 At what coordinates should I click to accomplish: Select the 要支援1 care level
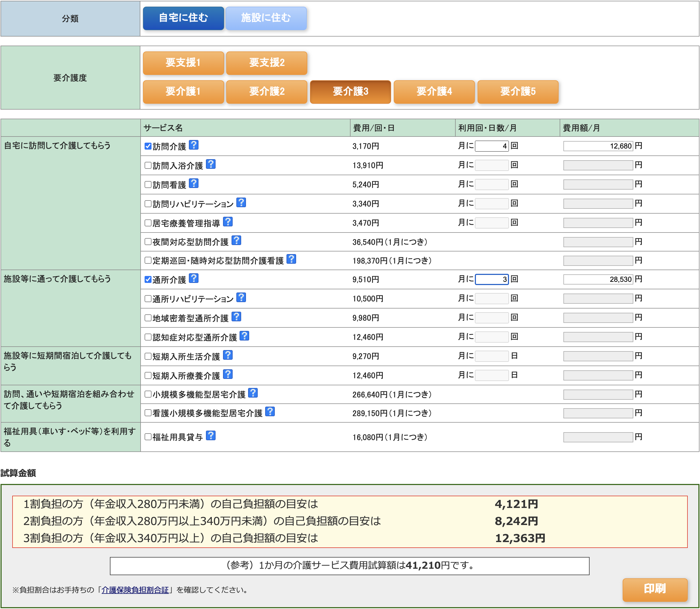pos(183,63)
